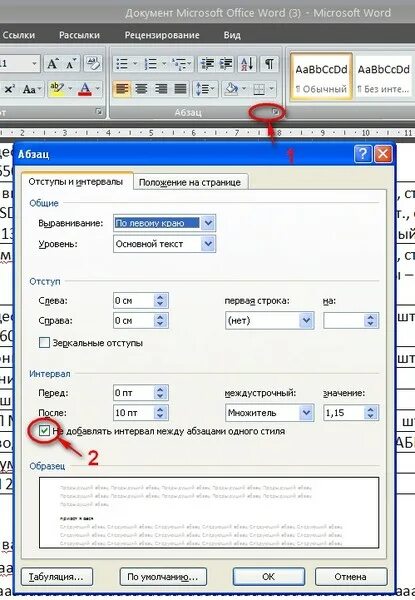This screenshot has height=600, width=415.
Task: Click the bullets list icon
Action: pyautogui.click(x=122, y=64)
